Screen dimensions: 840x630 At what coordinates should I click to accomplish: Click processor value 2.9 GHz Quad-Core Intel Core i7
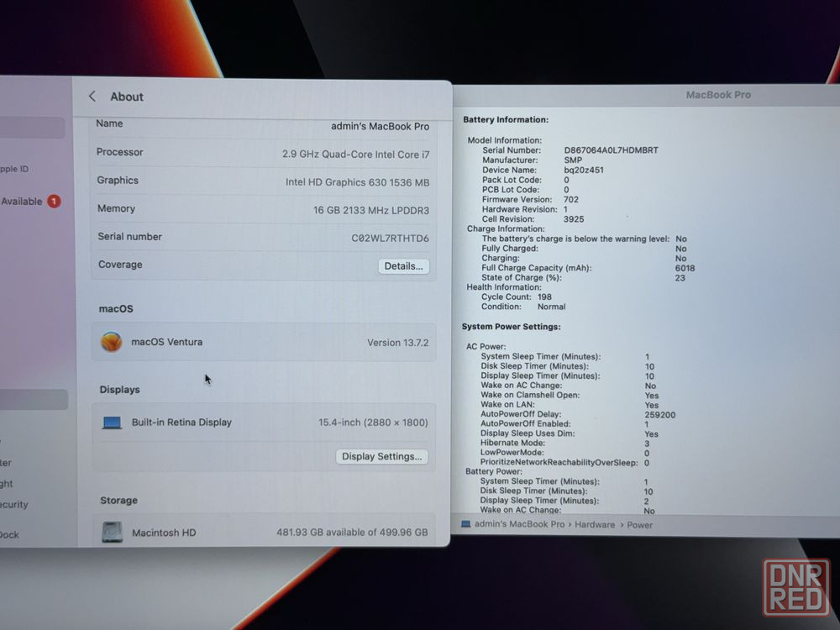(355, 155)
